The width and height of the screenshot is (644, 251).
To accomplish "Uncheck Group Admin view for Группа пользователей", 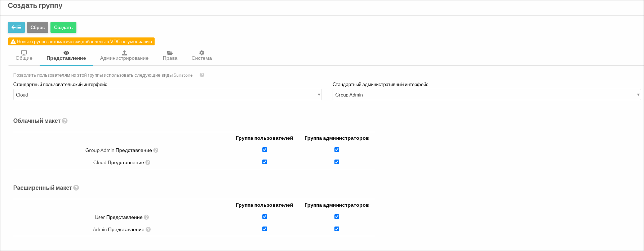I will click(x=265, y=149).
